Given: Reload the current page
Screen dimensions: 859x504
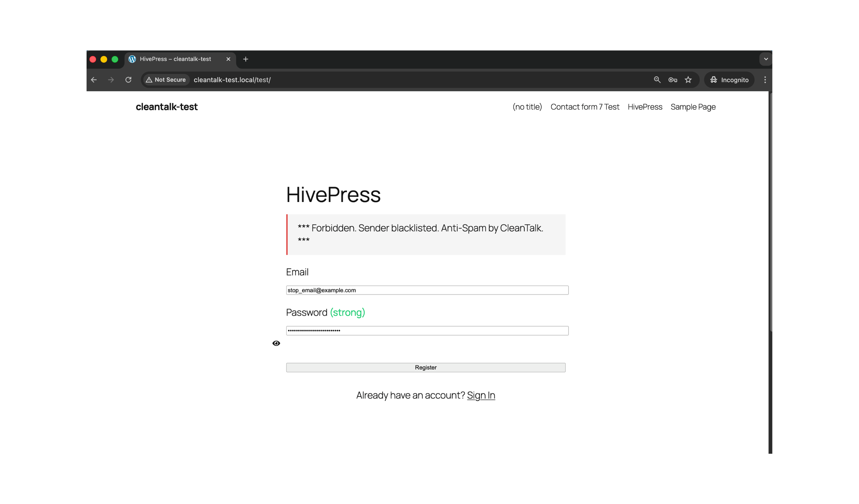Looking at the screenshot, I should click(129, 80).
